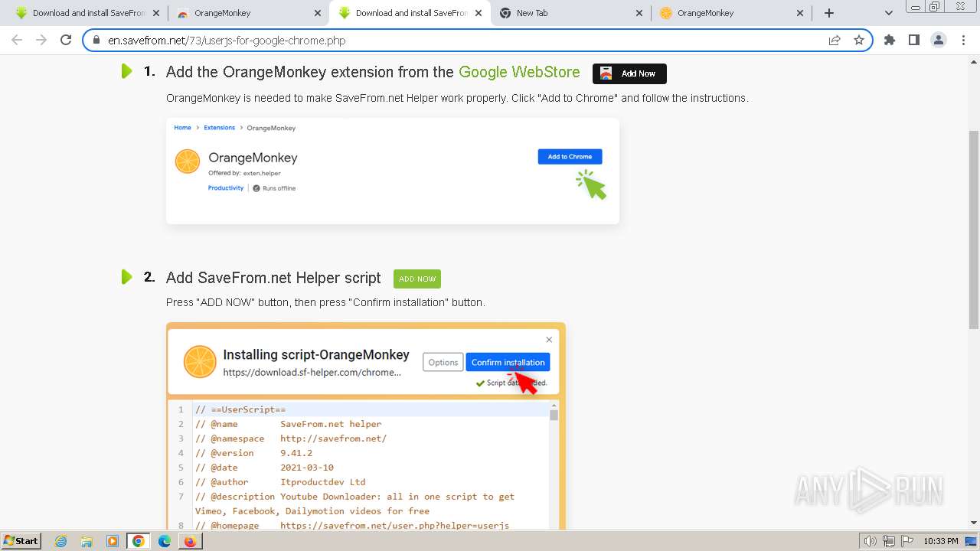This screenshot has height=551, width=980.
Task: Open the Windows Start menu
Action: (x=21, y=540)
